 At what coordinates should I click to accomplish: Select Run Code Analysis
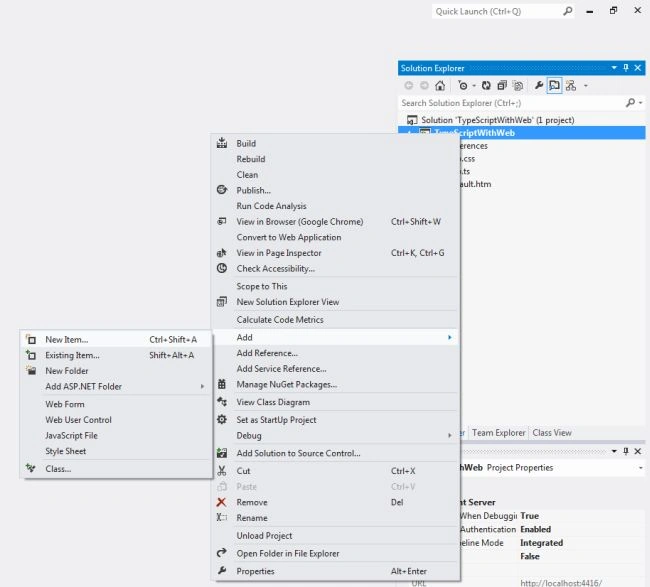coord(335,206)
